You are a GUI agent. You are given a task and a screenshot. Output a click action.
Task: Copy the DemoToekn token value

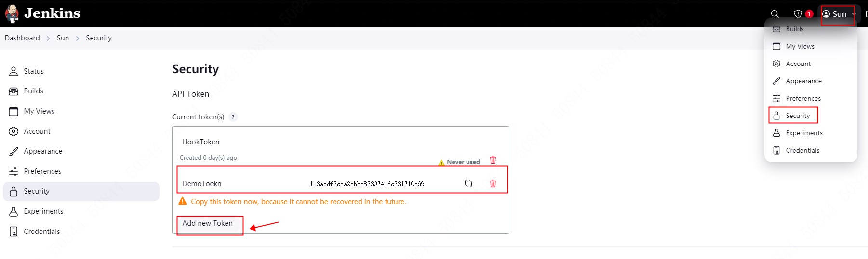pyautogui.click(x=468, y=183)
